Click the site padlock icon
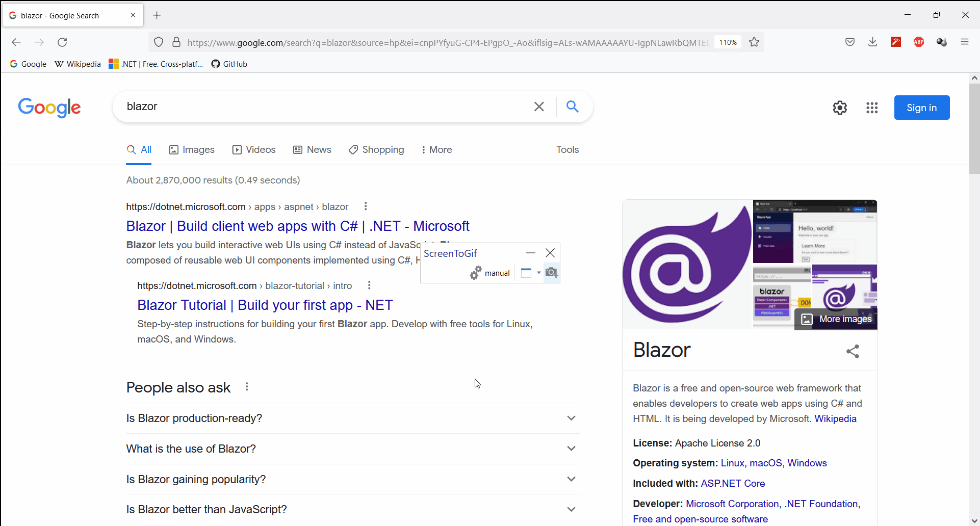This screenshot has width=980, height=526. coord(176,42)
